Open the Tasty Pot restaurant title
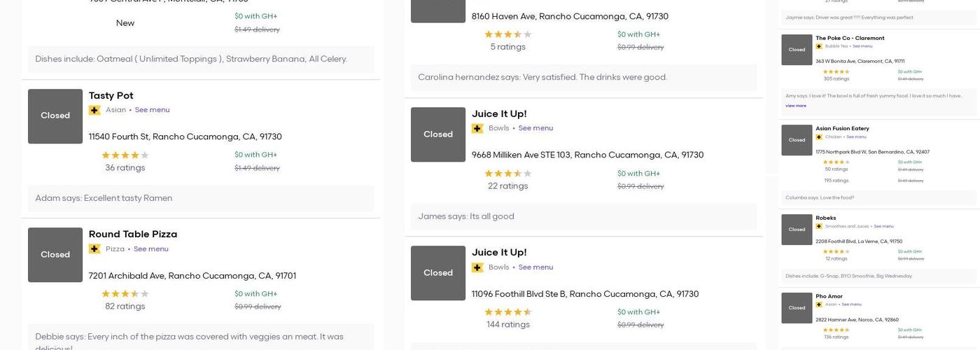980x350 pixels. pos(111,96)
